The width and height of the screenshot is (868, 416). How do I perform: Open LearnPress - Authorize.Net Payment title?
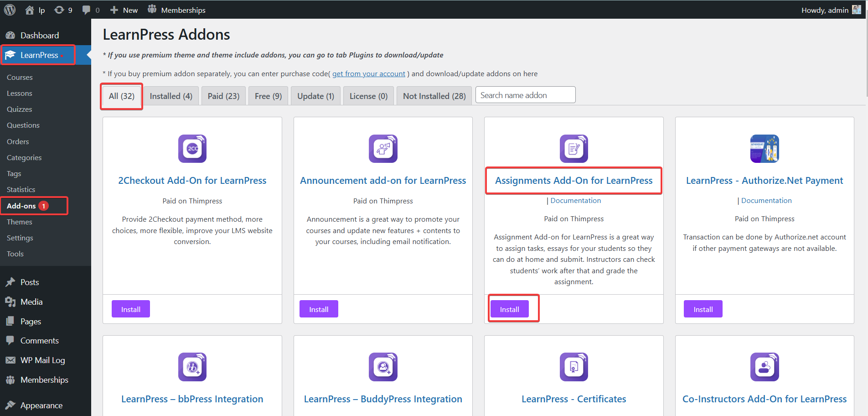(x=765, y=181)
